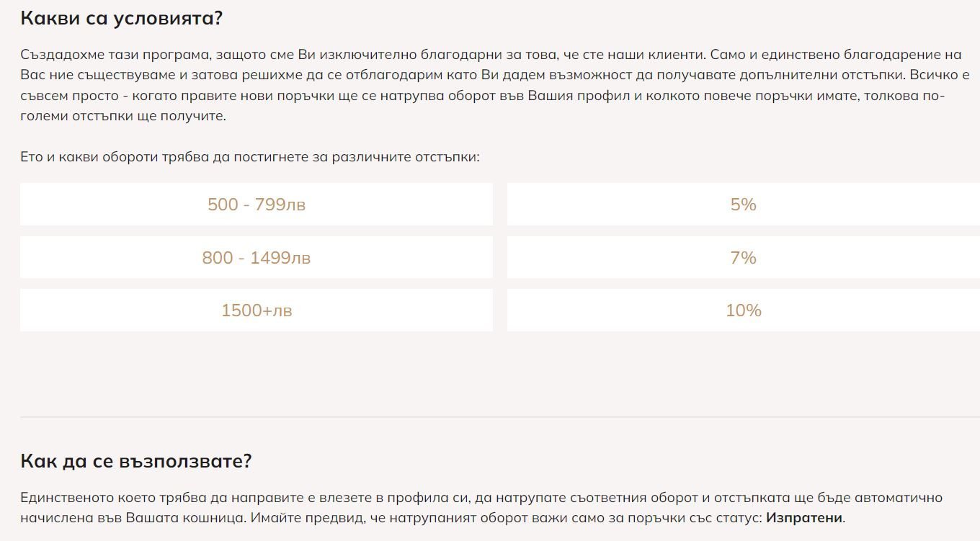
Task: Click the heading "Как да се възползвате?"
Action: [135, 461]
